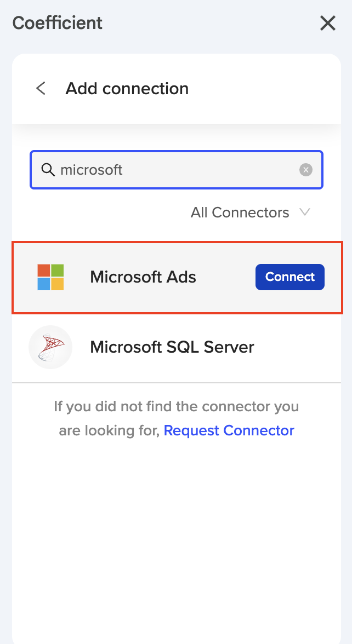Click the "If you did not find" helper text
This screenshot has width=352, height=644.
coord(176,407)
